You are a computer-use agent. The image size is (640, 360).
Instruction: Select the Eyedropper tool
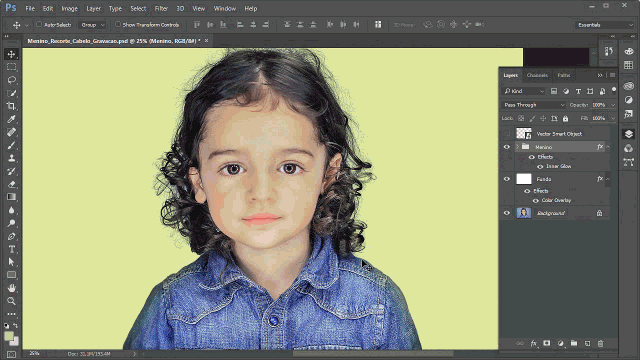click(11, 119)
